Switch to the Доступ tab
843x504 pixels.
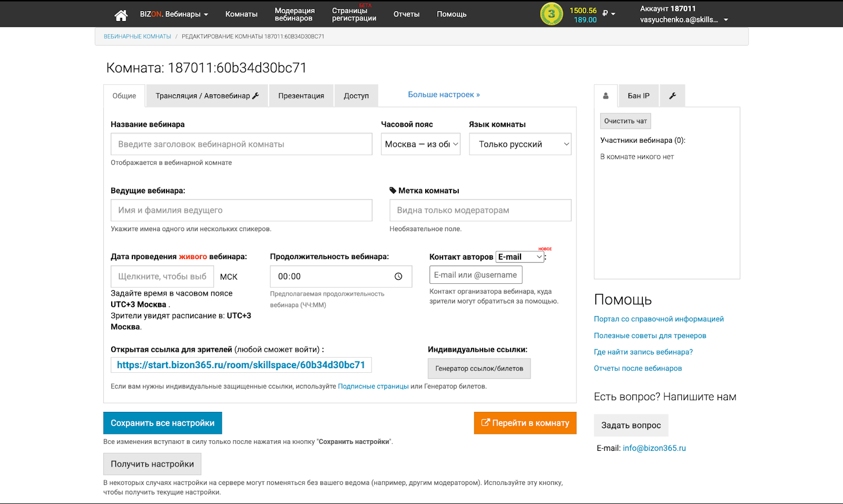(x=356, y=96)
